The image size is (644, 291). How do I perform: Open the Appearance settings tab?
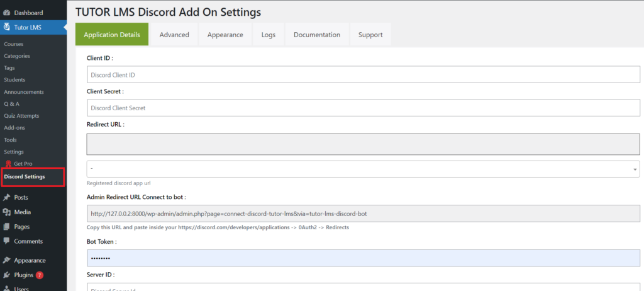[225, 35]
